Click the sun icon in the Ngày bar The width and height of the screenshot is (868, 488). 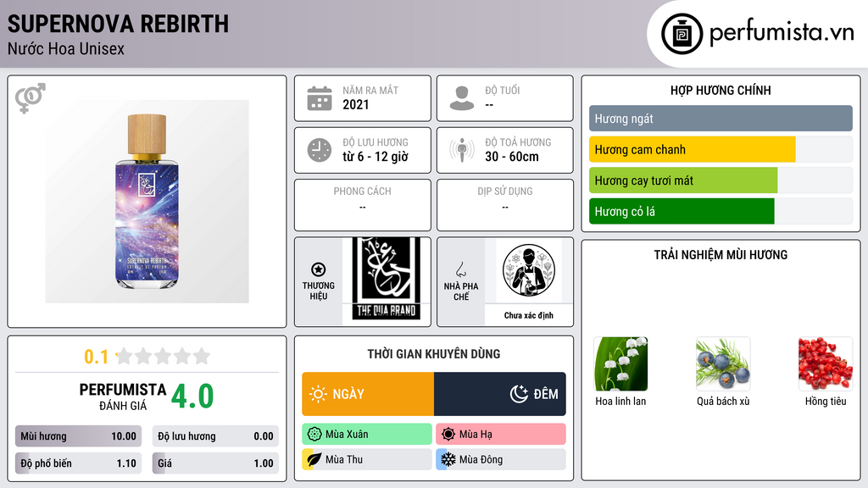click(x=318, y=394)
